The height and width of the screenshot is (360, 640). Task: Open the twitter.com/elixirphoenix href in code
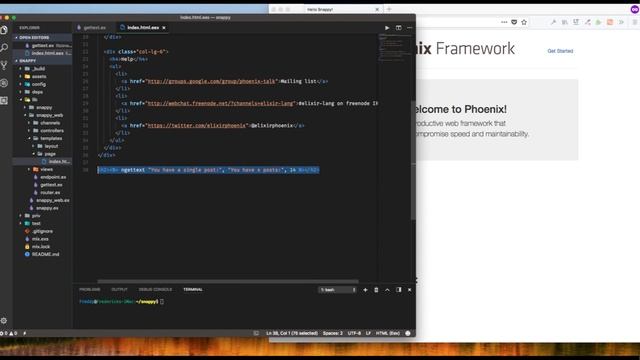point(197,125)
